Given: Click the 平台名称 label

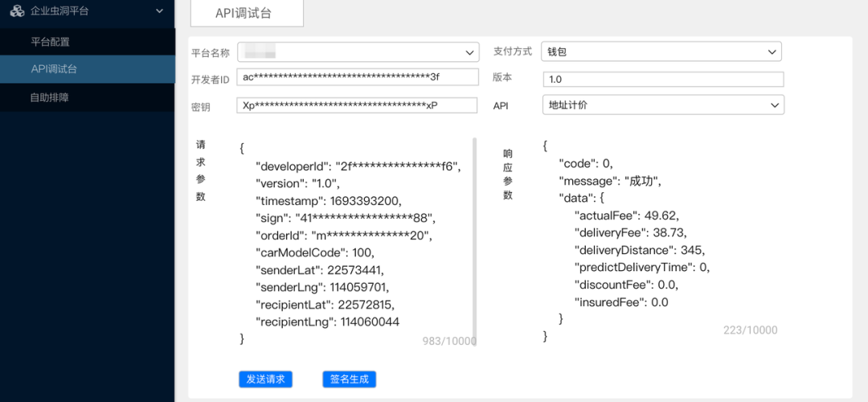Looking at the screenshot, I should [211, 53].
